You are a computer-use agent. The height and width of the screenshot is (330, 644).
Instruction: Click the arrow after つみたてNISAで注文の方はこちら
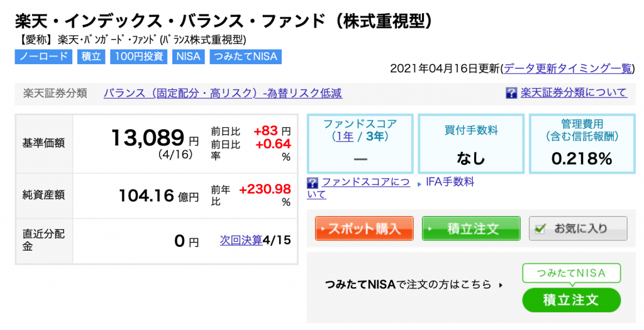tap(501, 285)
